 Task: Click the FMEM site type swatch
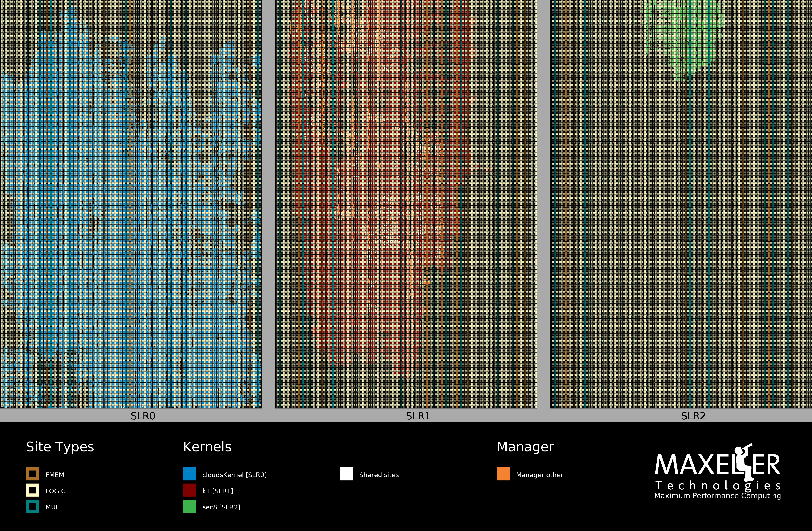click(x=33, y=474)
